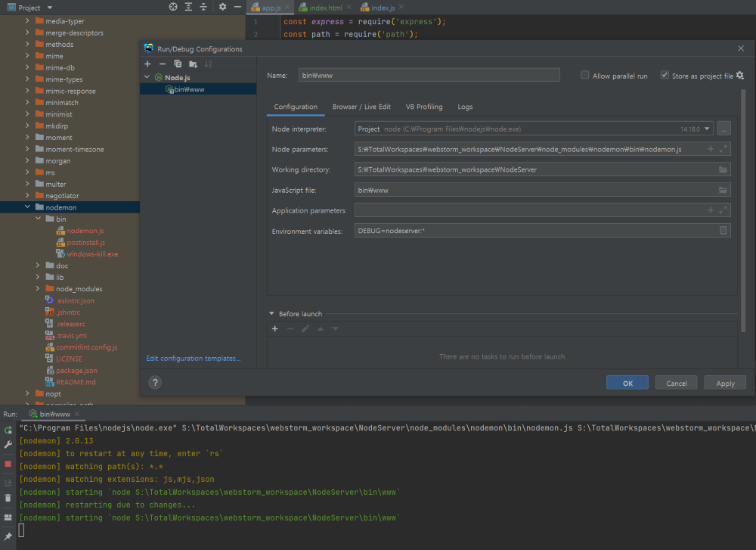Switch to the index.html editor tab

(x=325, y=8)
